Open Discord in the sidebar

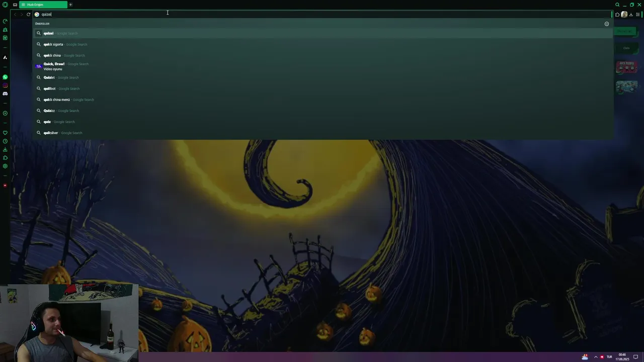click(x=5, y=94)
